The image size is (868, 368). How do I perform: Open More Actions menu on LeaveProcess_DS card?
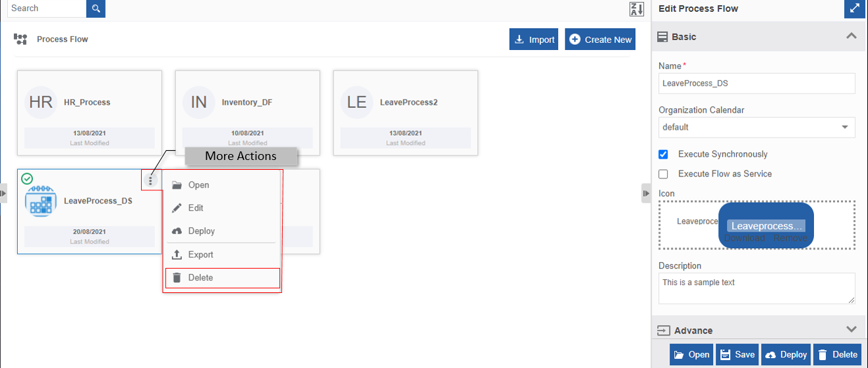click(x=151, y=180)
